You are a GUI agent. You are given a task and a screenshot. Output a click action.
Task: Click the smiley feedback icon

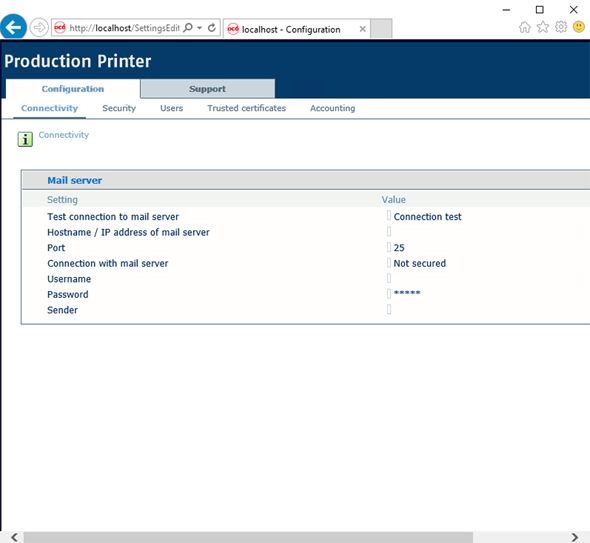tap(579, 27)
